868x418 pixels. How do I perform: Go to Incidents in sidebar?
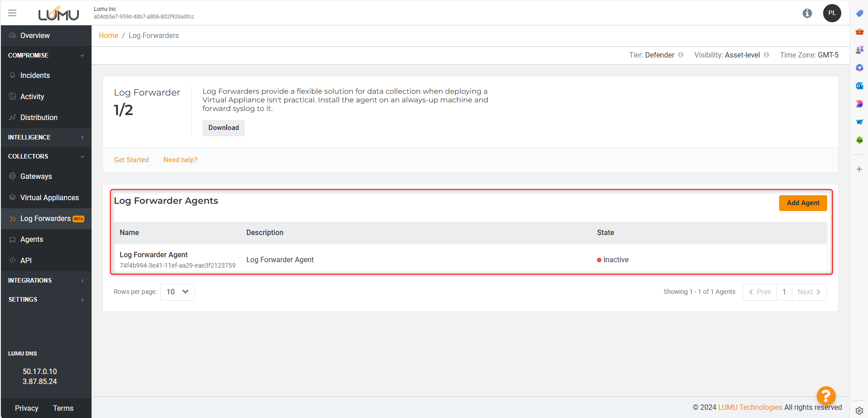[35, 75]
